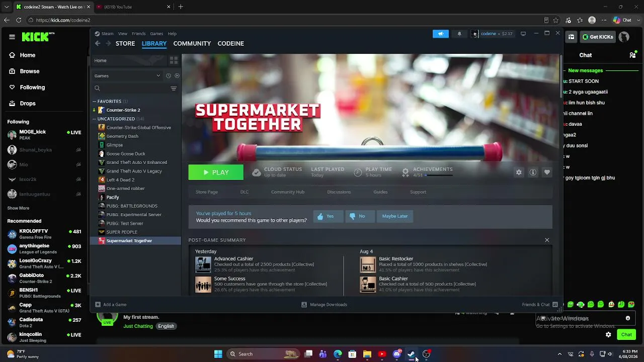Open game settings gear for Supermarket Together

point(519,172)
